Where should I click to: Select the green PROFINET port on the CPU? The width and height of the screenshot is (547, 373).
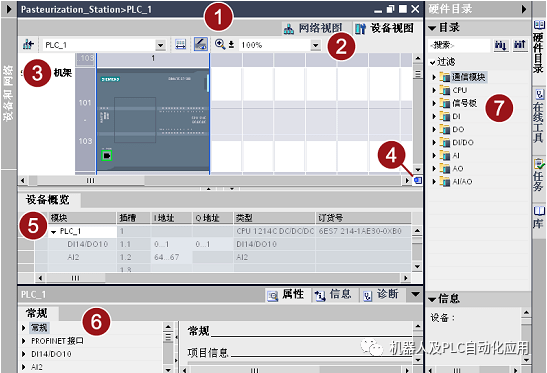(x=107, y=156)
